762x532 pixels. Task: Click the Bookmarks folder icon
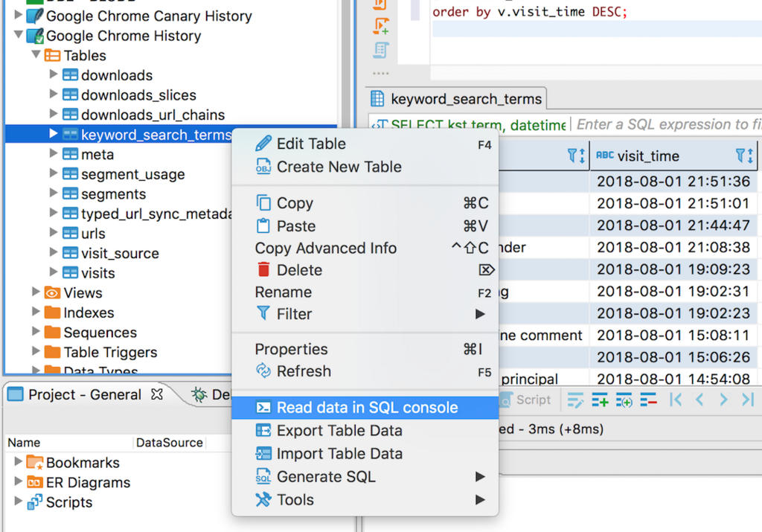point(34,463)
